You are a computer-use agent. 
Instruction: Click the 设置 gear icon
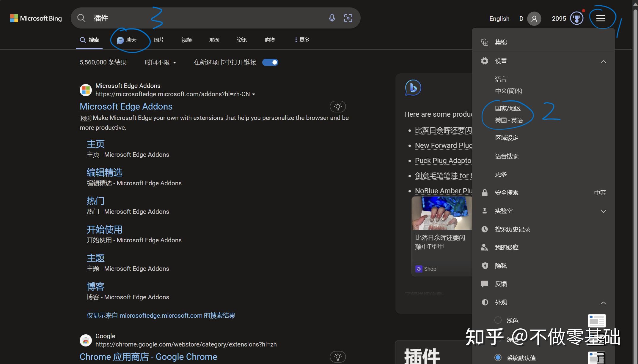tap(485, 61)
